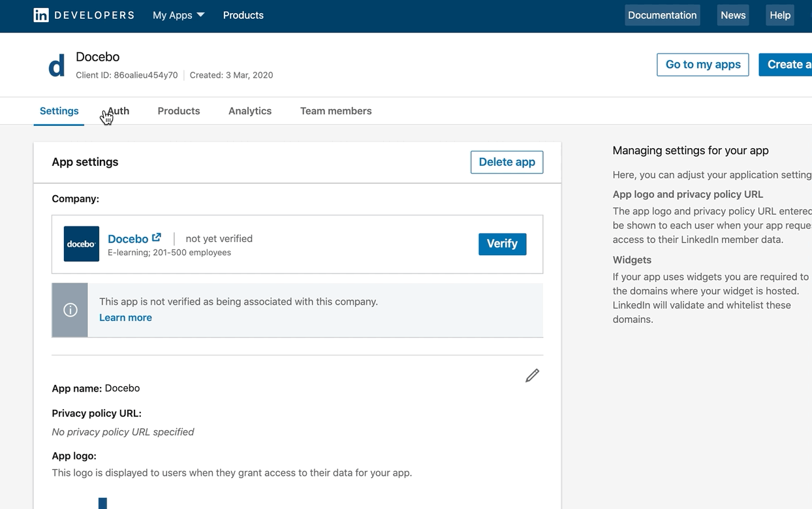The image size is (812, 509).
Task: Click the Docebo company logo thumbnail
Action: click(82, 244)
